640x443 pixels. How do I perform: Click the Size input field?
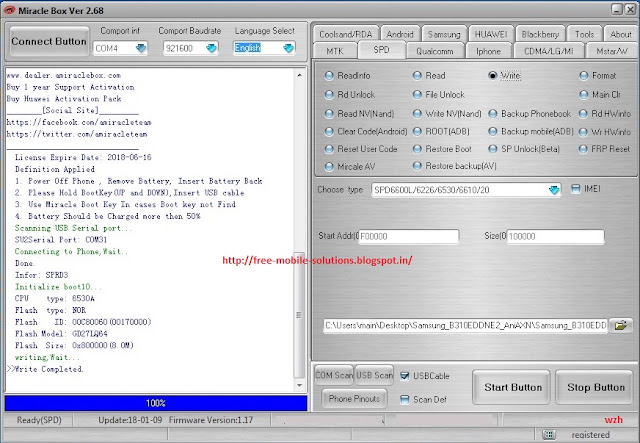pos(556,236)
